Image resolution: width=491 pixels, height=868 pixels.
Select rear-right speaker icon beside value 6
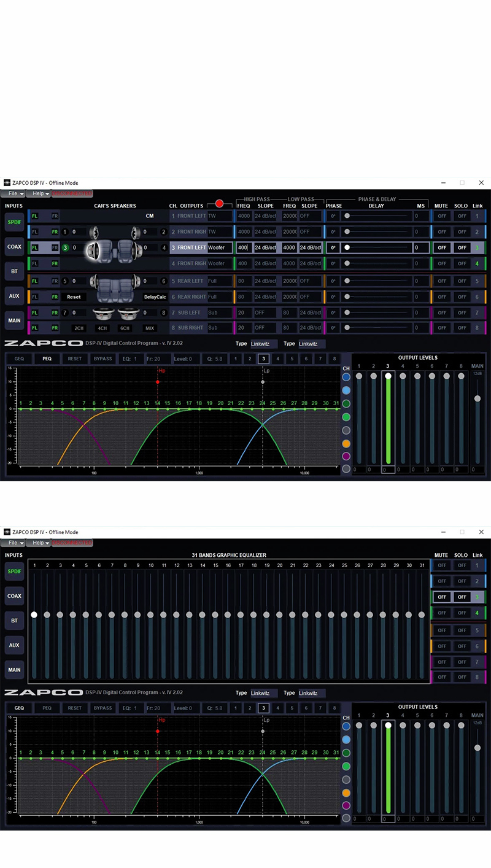[x=135, y=281]
